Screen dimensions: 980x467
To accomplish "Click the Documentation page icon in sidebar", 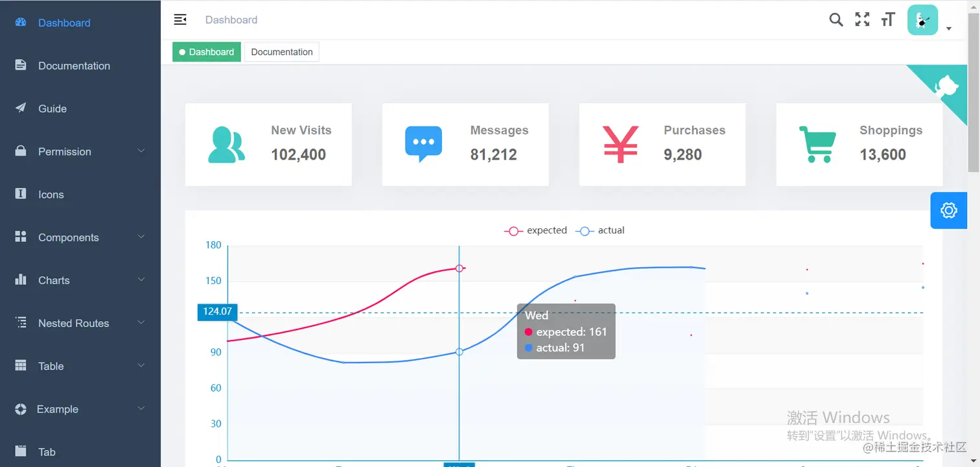I will tap(20, 65).
